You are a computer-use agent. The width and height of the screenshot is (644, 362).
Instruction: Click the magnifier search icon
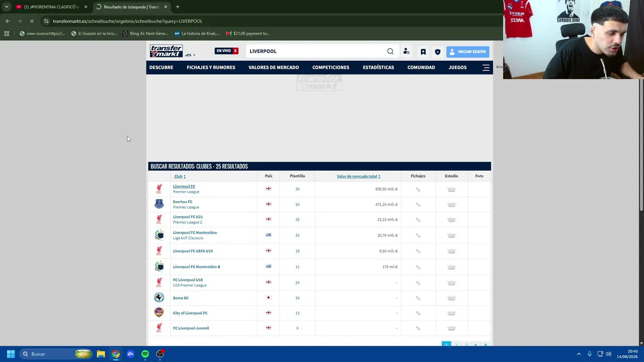[x=390, y=51]
